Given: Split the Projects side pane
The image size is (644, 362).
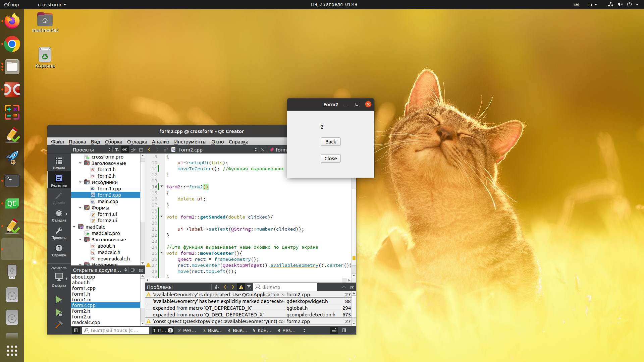Looking at the screenshot, I should coord(133,150).
